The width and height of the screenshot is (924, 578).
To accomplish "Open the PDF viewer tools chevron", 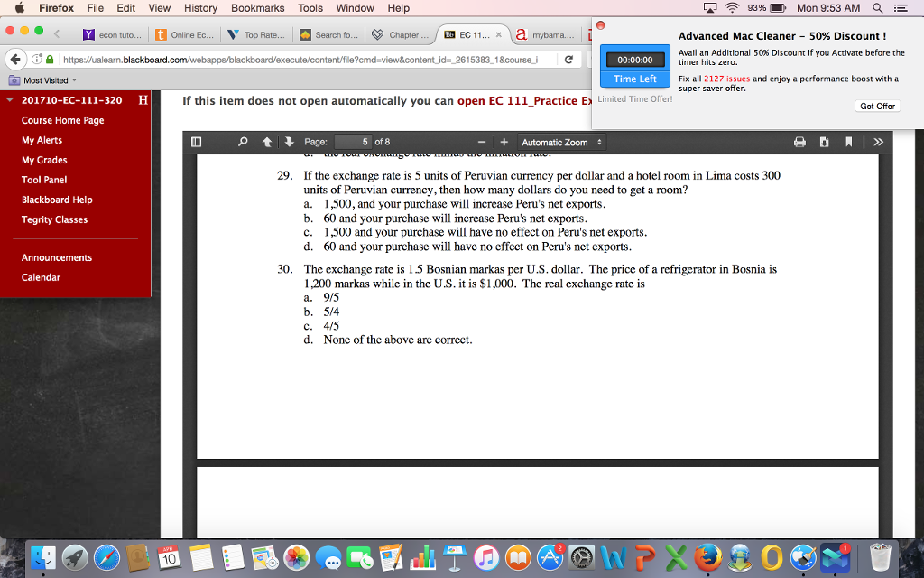I will coord(879,142).
